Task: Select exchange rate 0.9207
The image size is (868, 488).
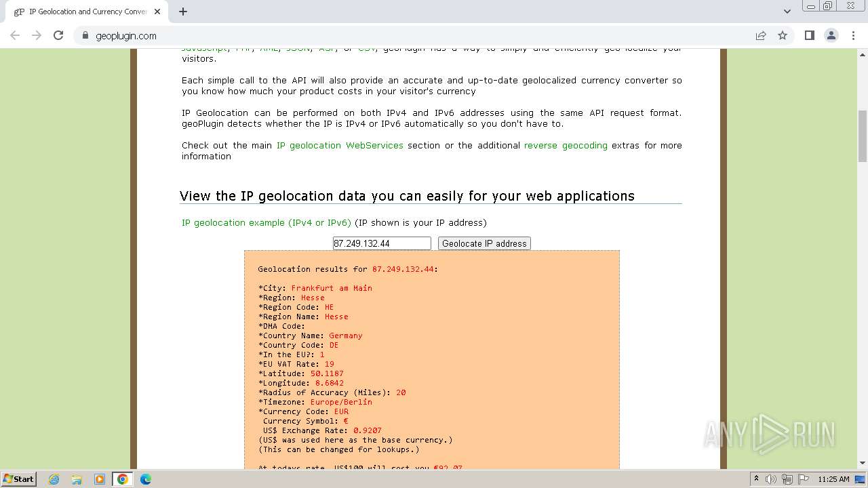Action: pyautogui.click(x=368, y=430)
